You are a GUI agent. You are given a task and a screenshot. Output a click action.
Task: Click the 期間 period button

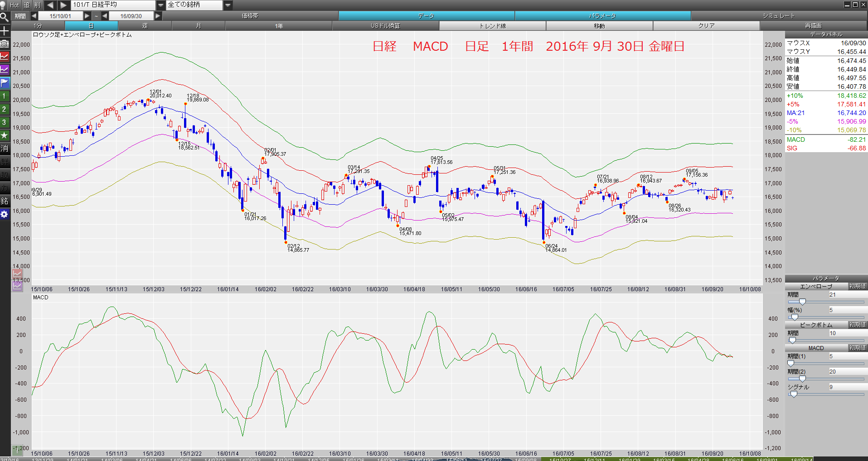pyautogui.click(x=20, y=16)
